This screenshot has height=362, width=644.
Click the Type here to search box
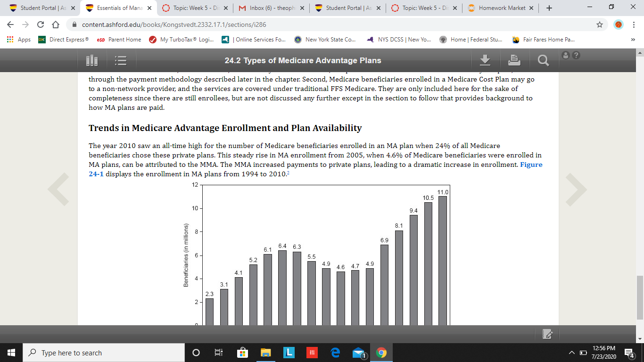103,353
